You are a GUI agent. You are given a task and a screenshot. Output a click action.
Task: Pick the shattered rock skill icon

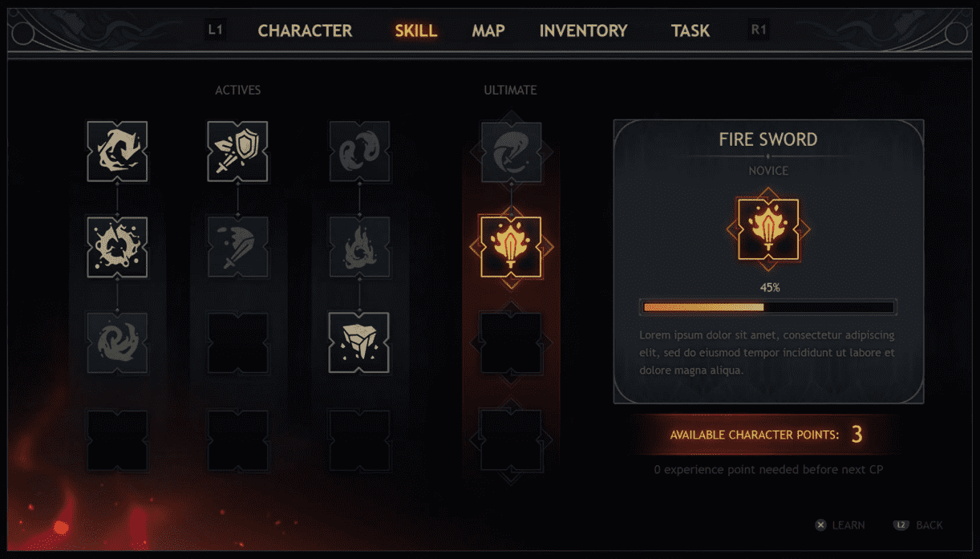coord(358,342)
